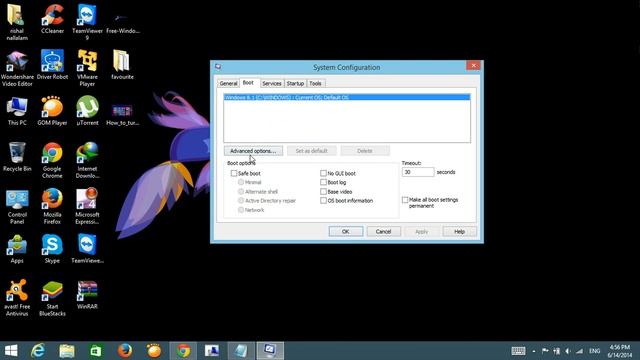This screenshot has width=640, height=360.
Task: Toggle the Base video checkbox
Action: pos(323,191)
